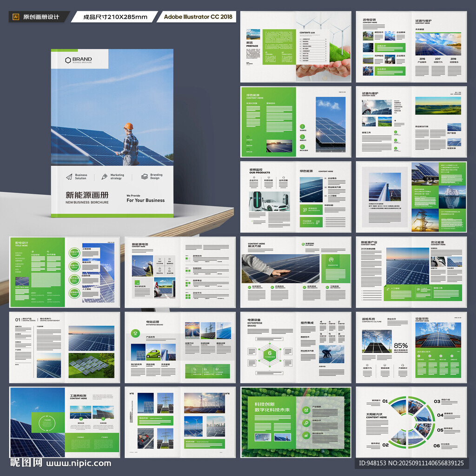Click the stacked layers Branding Design icon
The width and height of the screenshot is (476, 476).
145,176
